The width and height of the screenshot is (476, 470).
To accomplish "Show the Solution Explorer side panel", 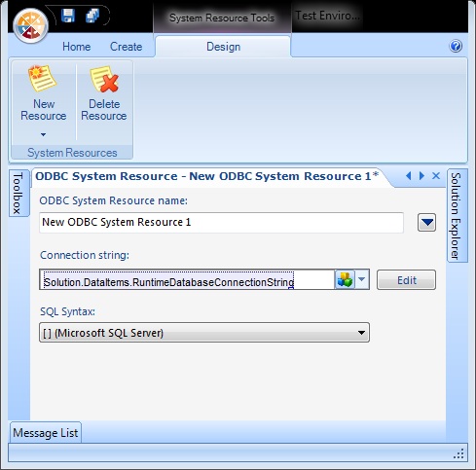I will [x=457, y=215].
